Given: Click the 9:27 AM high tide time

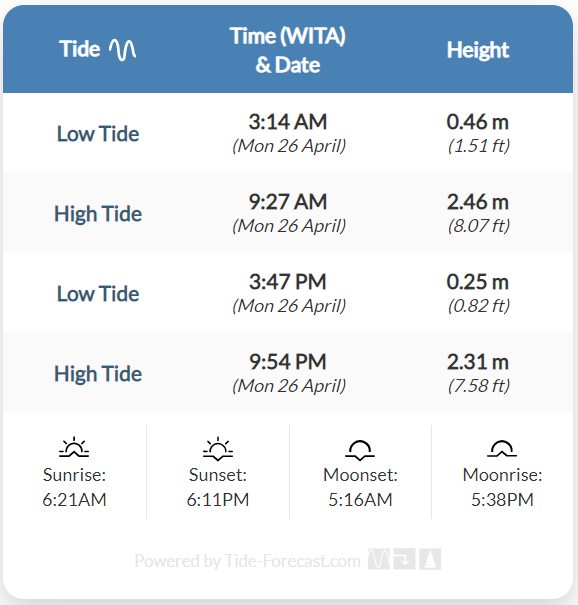Looking at the screenshot, I should pos(288,202).
